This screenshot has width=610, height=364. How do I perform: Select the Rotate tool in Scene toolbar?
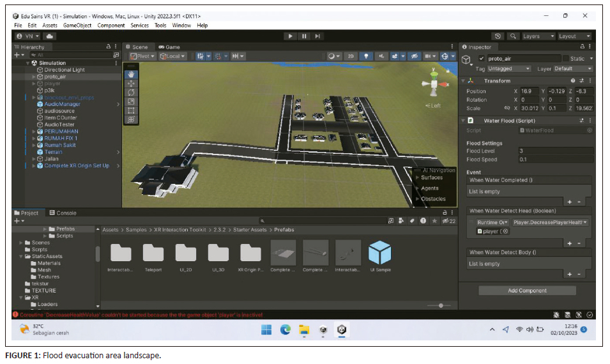pyautogui.click(x=131, y=92)
